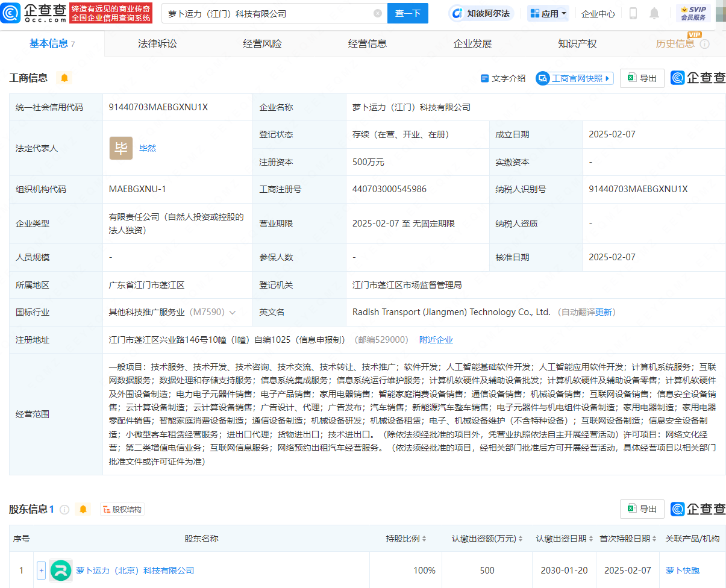Click 更新 link beside English name
The width and height of the screenshot is (726, 588).
point(604,313)
